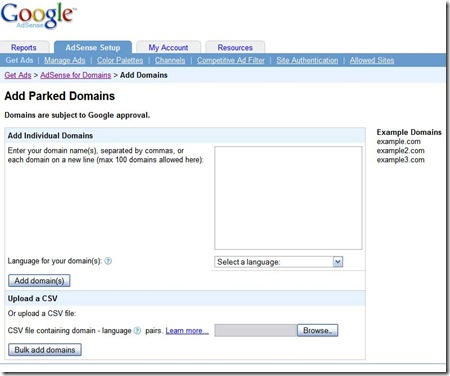The width and height of the screenshot is (450, 376).
Task: Click inside the domain names text area
Action: 288,198
